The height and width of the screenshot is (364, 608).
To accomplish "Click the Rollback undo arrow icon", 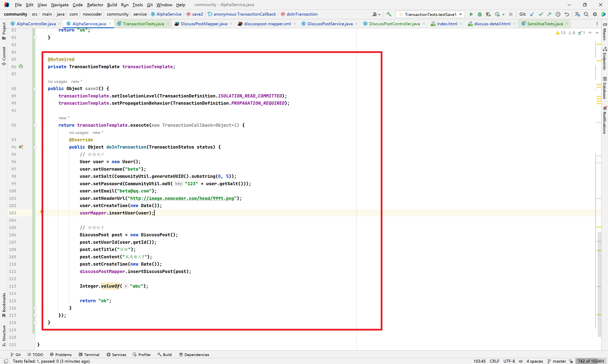I will pyautogui.click(x=567, y=14).
